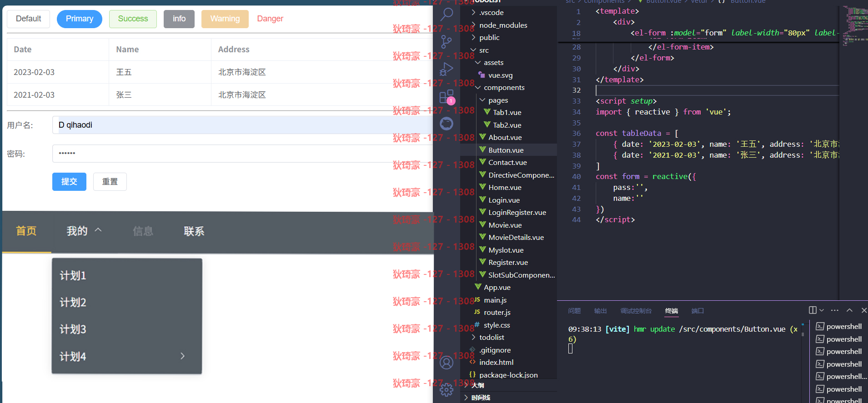The width and height of the screenshot is (868, 403).
Task: Open the Extensions view icon
Action: tap(447, 96)
